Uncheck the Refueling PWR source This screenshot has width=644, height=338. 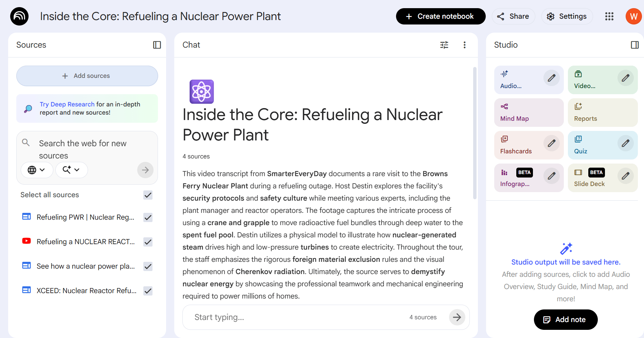(148, 217)
